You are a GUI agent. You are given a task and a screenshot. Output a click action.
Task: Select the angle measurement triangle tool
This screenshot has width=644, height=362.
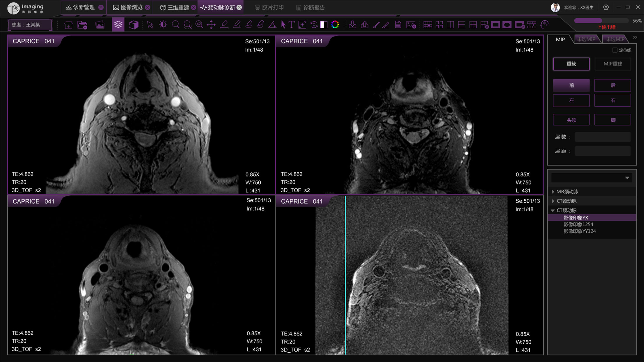pyautogui.click(x=272, y=25)
